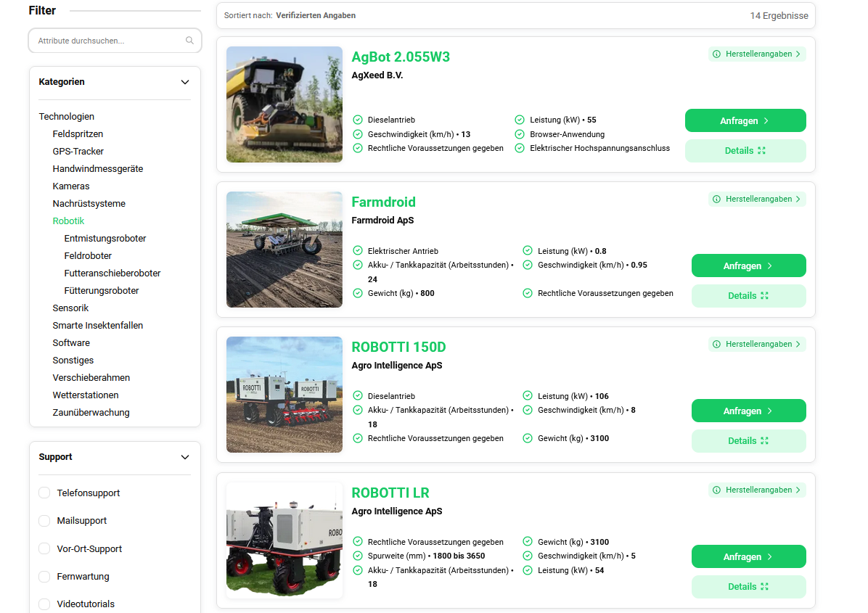Filter by Handwindmessgeräte
The width and height of the screenshot is (868, 613).
97,169
